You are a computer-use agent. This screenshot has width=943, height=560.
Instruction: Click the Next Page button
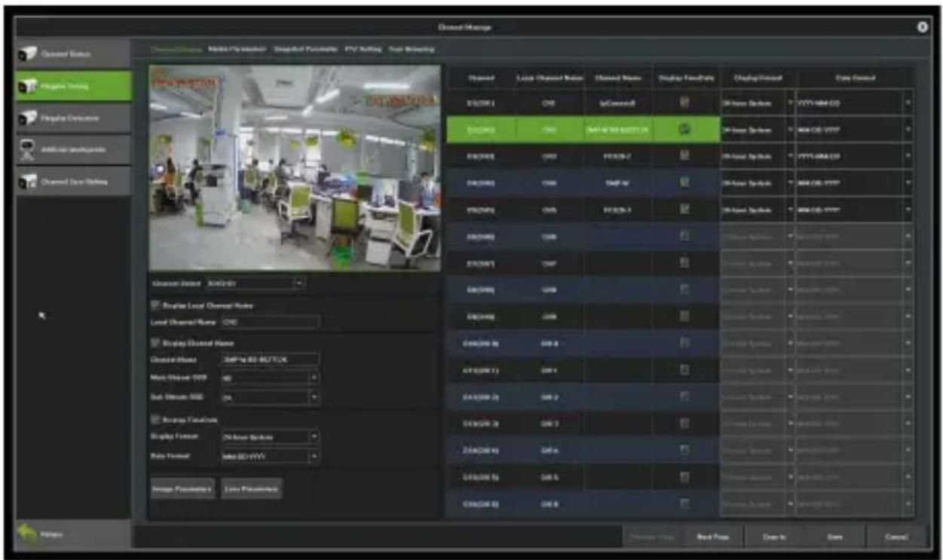point(706,537)
